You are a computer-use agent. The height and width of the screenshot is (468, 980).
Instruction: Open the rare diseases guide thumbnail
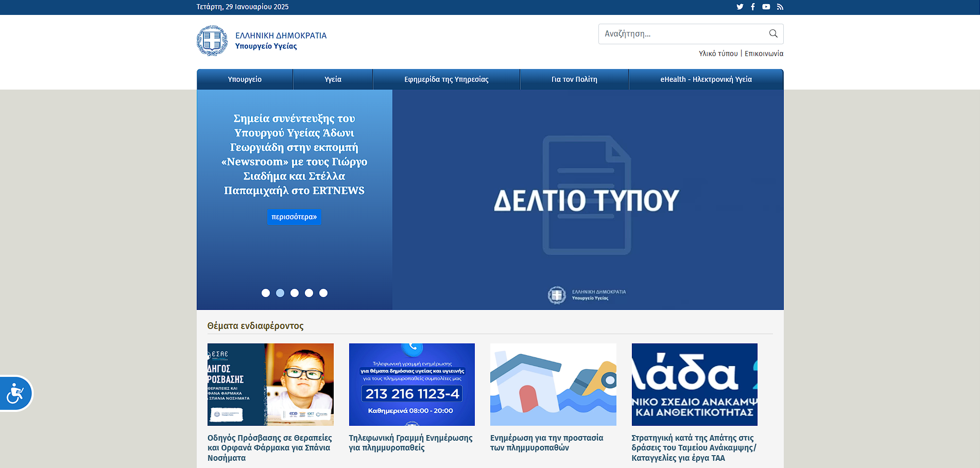pyautogui.click(x=270, y=385)
